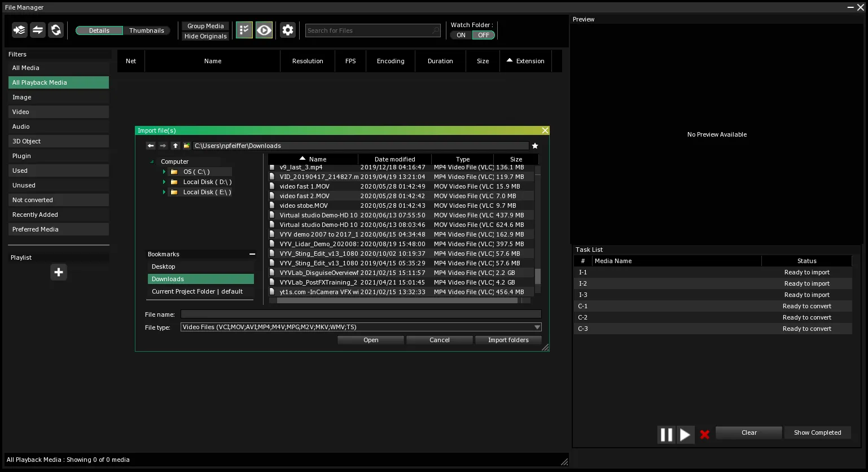868x472 pixels.
Task: Start the task list with the play button
Action: click(685, 434)
